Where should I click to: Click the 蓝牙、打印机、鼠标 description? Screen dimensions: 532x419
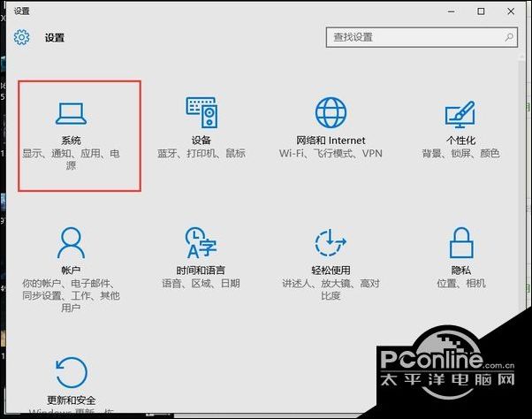(x=201, y=153)
